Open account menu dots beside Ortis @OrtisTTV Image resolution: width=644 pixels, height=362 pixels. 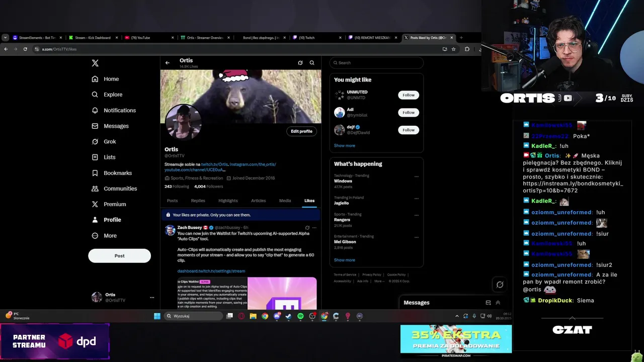point(152,297)
